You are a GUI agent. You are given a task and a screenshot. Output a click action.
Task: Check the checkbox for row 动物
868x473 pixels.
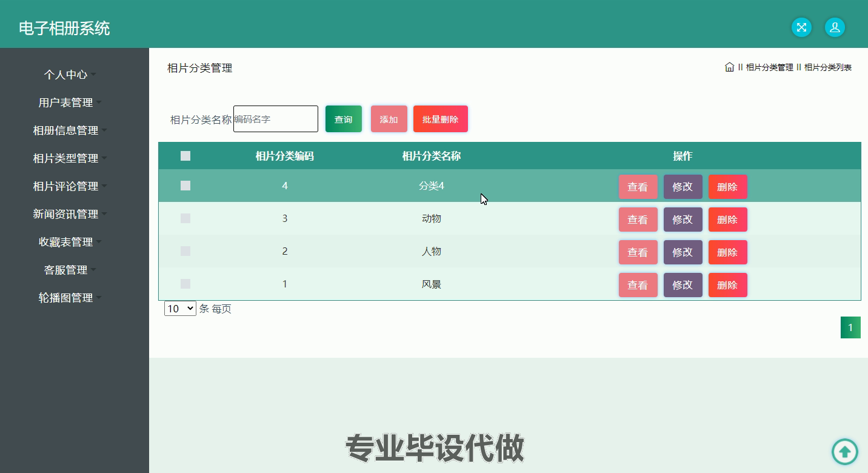(185, 218)
